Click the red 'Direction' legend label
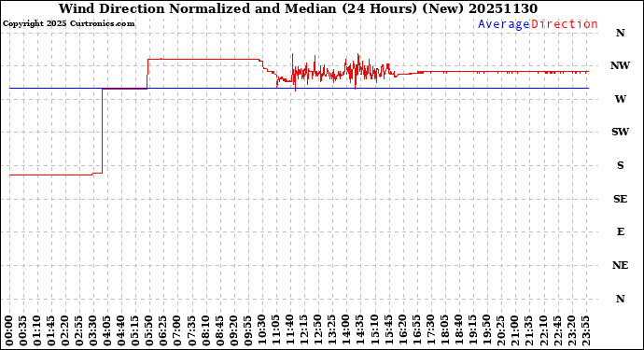Image resolution: width=644 pixels, height=350 pixels. tap(565, 24)
